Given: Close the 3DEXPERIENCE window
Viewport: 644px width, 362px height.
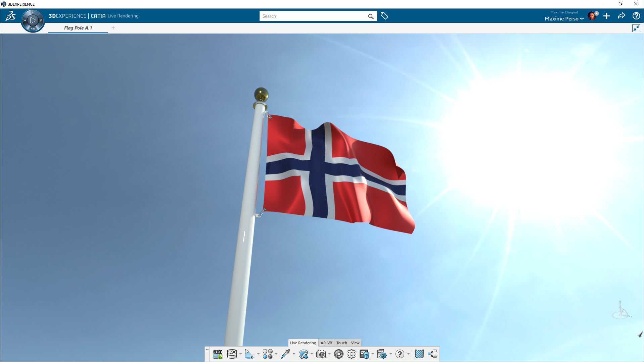Looking at the screenshot, I should click(x=636, y=4).
